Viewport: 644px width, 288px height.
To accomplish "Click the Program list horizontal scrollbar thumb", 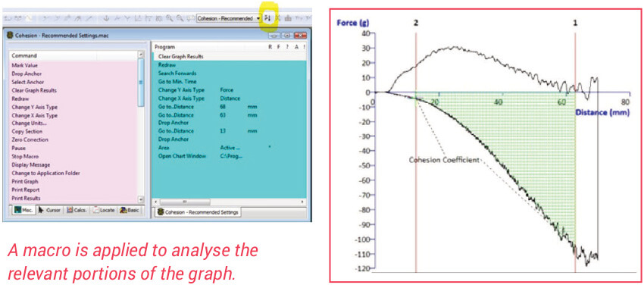I will pos(184,202).
